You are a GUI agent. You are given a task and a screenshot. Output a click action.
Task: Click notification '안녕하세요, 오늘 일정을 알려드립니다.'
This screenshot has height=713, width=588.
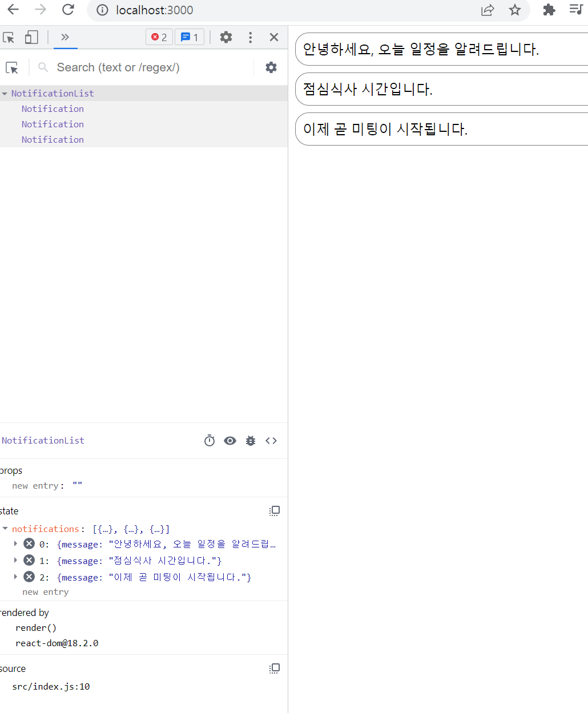point(442,49)
